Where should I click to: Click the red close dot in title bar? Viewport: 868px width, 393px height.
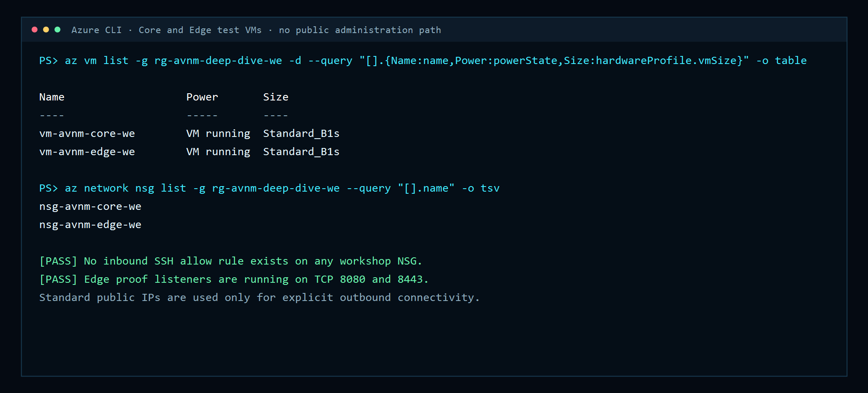35,30
